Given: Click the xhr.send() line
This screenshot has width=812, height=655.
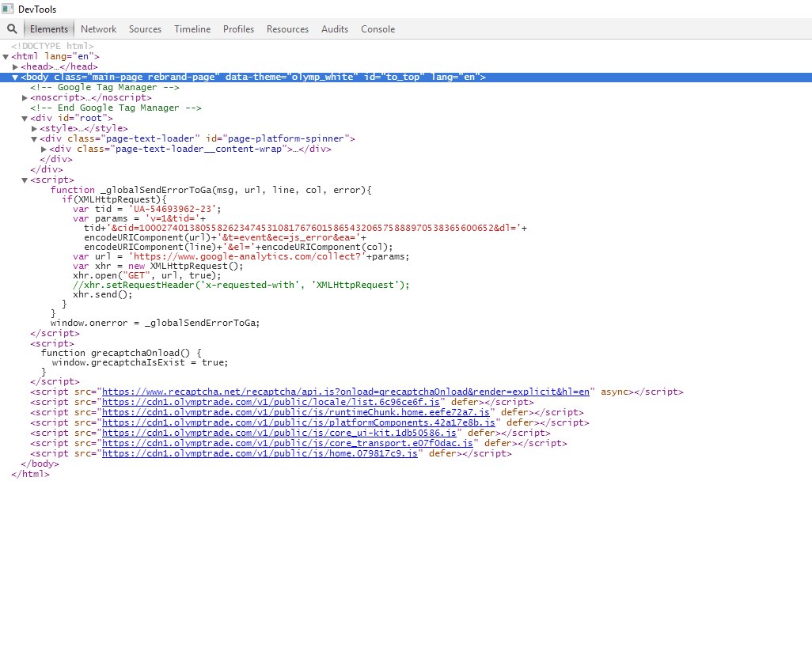Looking at the screenshot, I should point(103,294).
